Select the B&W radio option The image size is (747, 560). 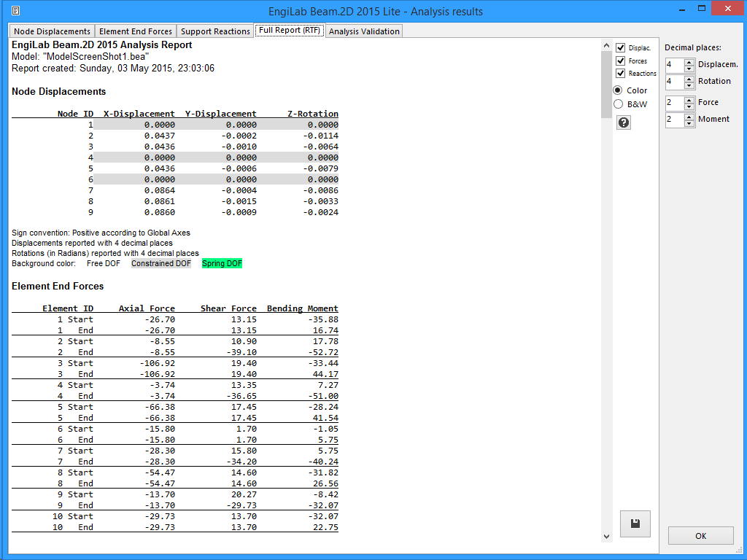(619, 104)
